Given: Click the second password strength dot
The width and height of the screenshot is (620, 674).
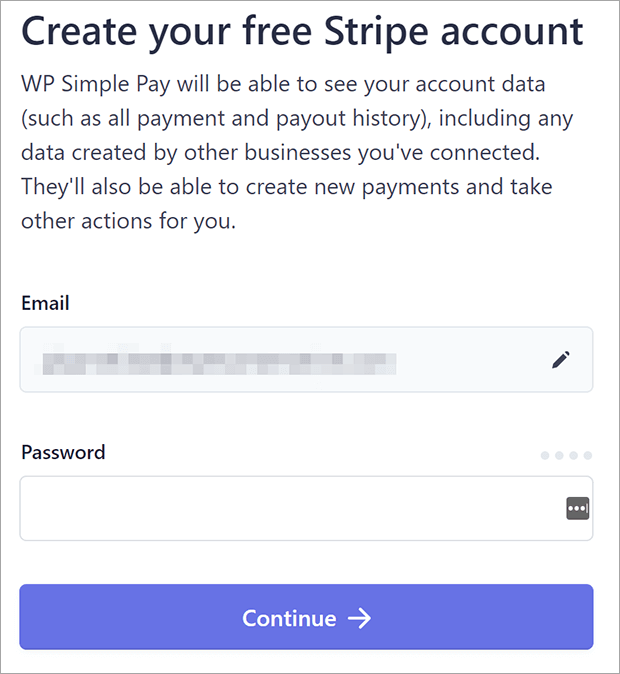Looking at the screenshot, I should click(559, 455).
